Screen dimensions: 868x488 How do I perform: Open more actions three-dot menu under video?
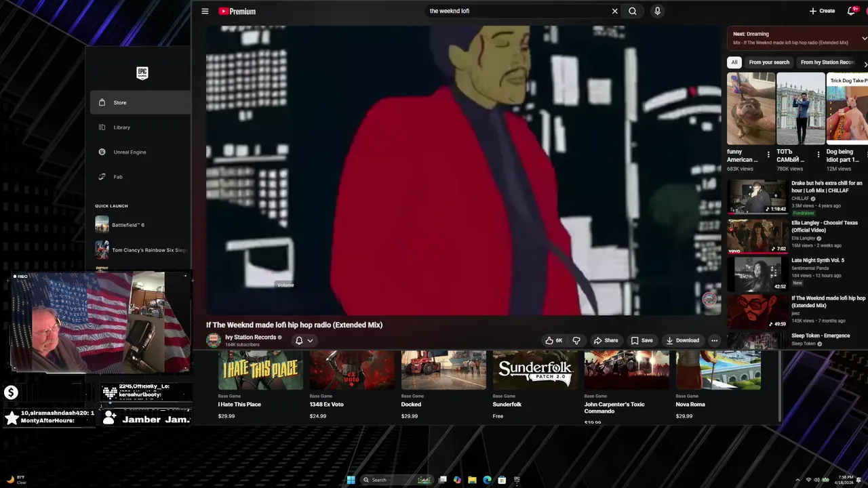pos(714,340)
